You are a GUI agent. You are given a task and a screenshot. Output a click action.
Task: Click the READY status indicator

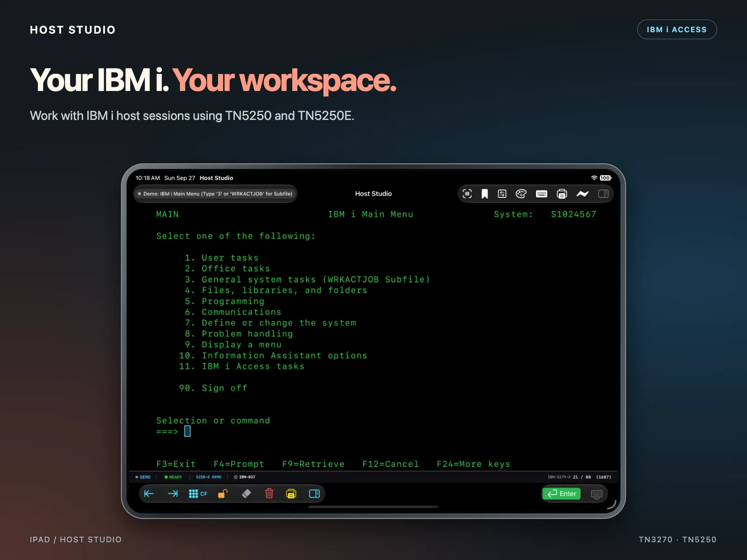[x=173, y=477]
